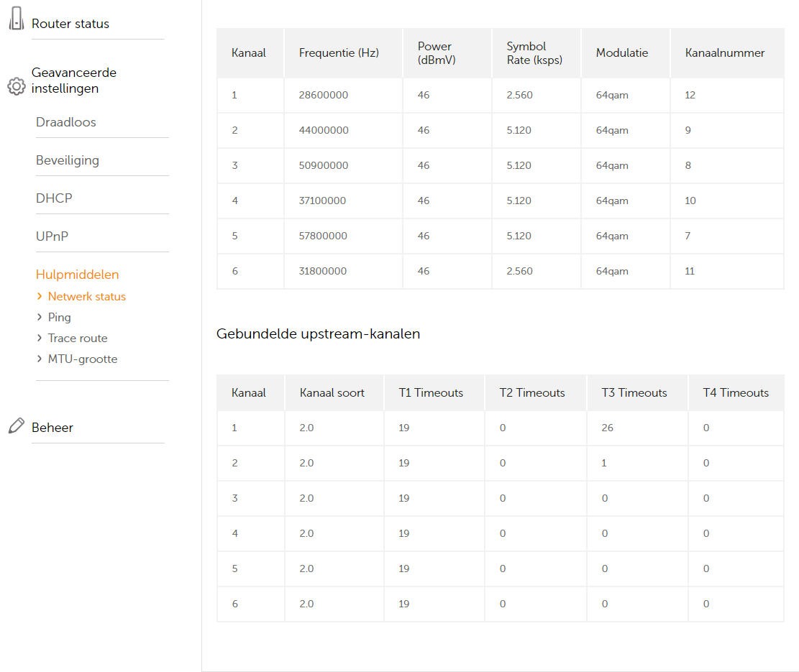Select Netwerk status submenu item
The width and height of the screenshot is (799, 672).
(86, 296)
